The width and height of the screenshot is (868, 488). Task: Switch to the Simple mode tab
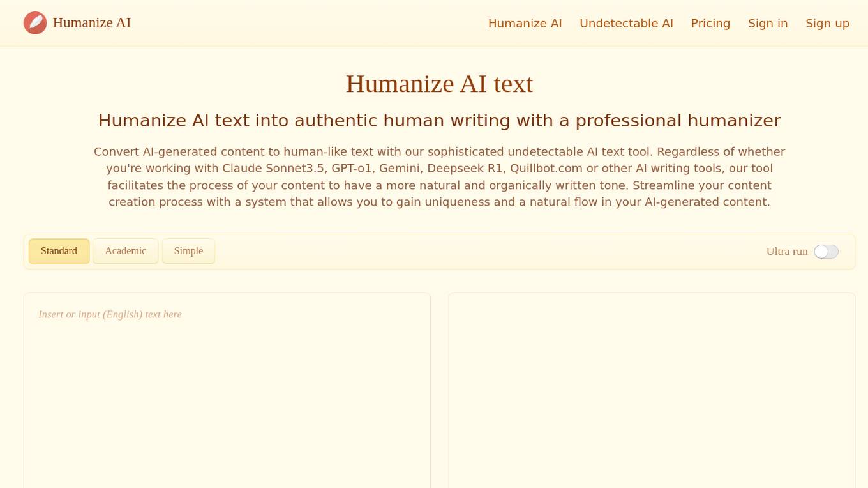click(188, 251)
